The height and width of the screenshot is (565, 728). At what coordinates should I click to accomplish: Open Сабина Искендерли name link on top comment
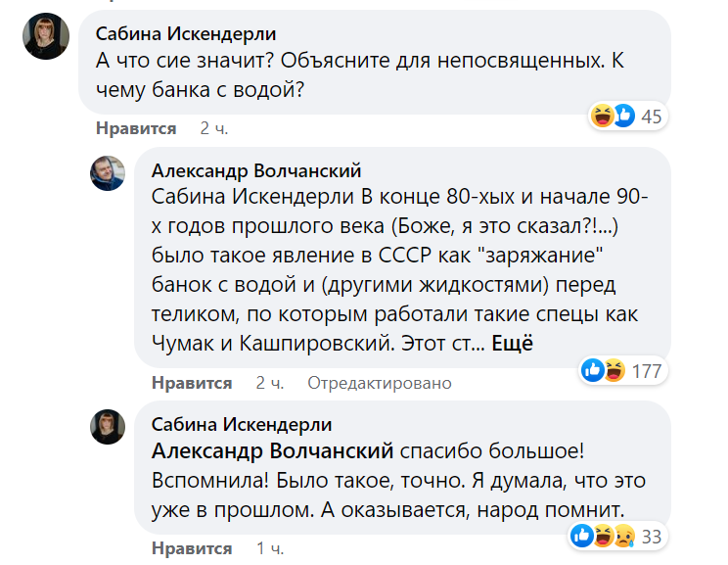[x=186, y=34]
